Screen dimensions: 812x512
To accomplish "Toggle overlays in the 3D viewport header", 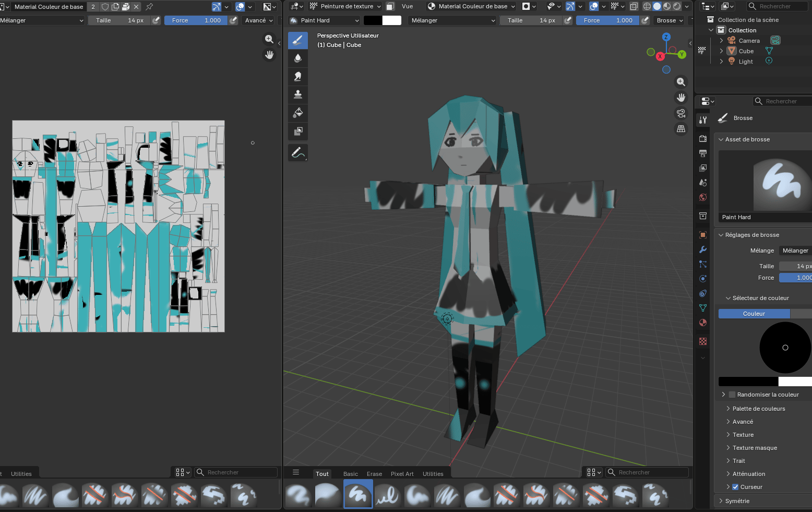I will click(594, 6).
